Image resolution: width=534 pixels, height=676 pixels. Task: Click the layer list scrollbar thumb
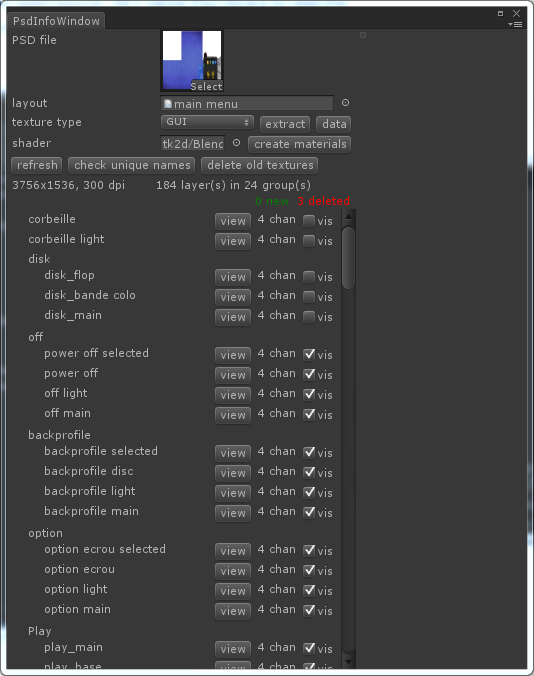tap(348, 258)
